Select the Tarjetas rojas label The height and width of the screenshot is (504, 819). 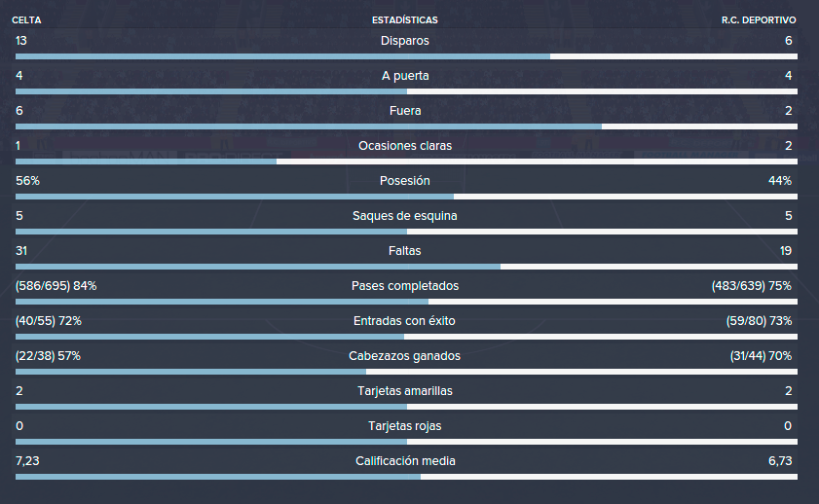tap(405, 426)
